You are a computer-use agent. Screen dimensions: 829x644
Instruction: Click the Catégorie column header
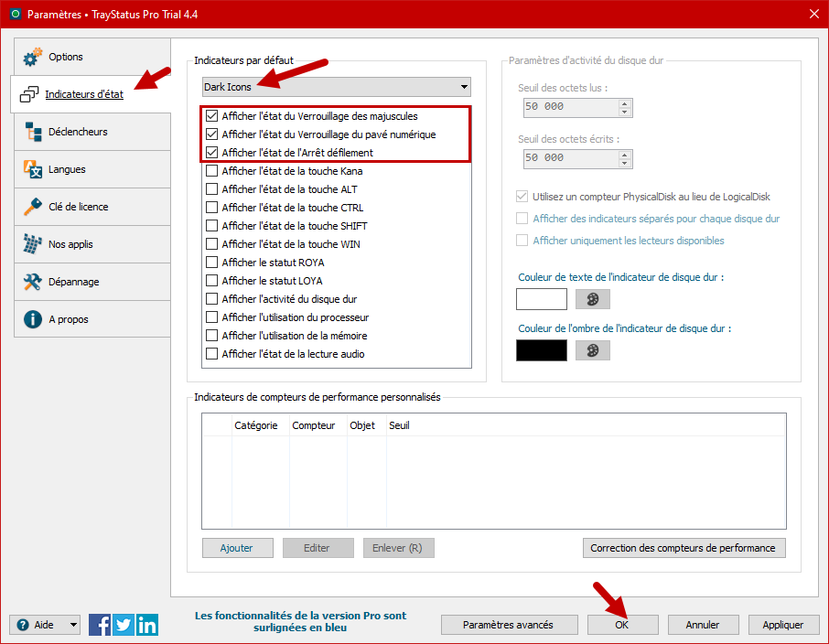coord(260,425)
